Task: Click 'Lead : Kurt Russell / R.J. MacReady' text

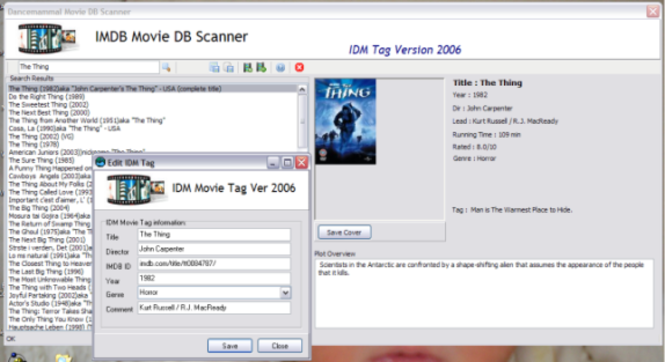Action: [x=505, y=121]
